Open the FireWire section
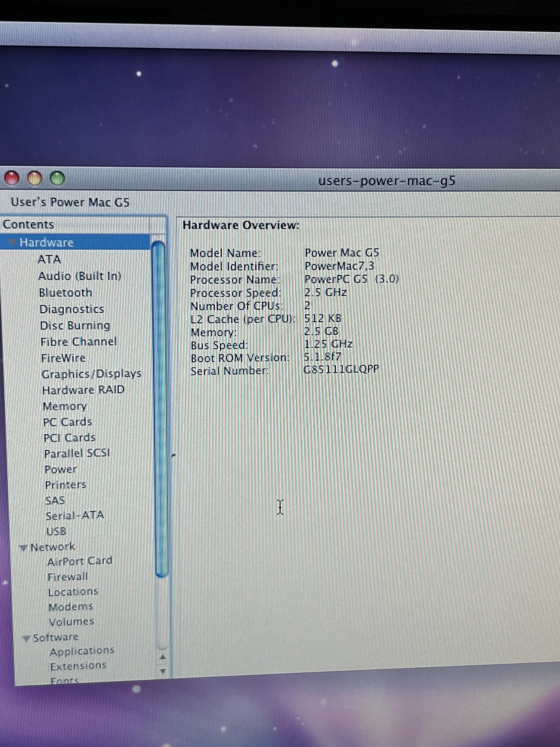The height and width of the screenshot is (747, 560). (x=64, y=358)
